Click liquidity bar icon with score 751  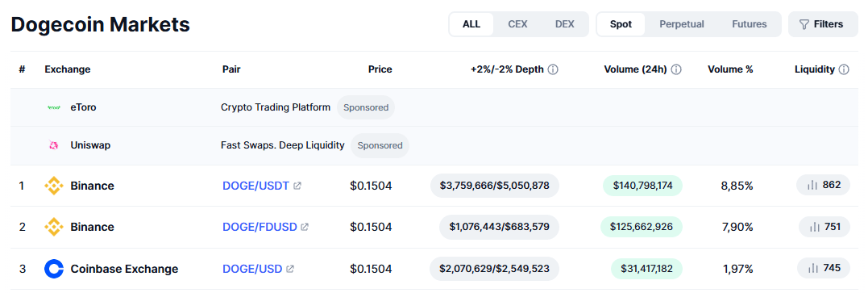(815, 227)
